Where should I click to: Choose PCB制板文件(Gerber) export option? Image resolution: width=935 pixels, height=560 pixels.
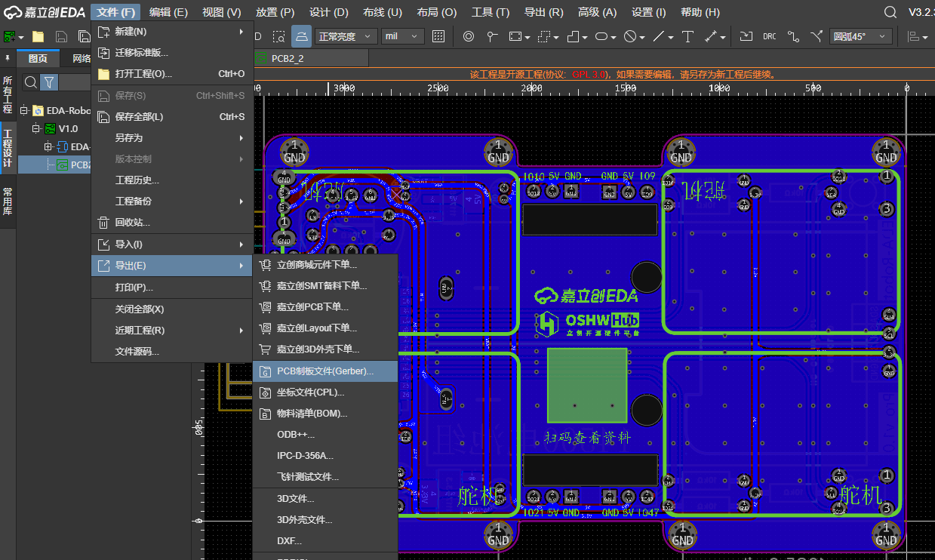324,371
